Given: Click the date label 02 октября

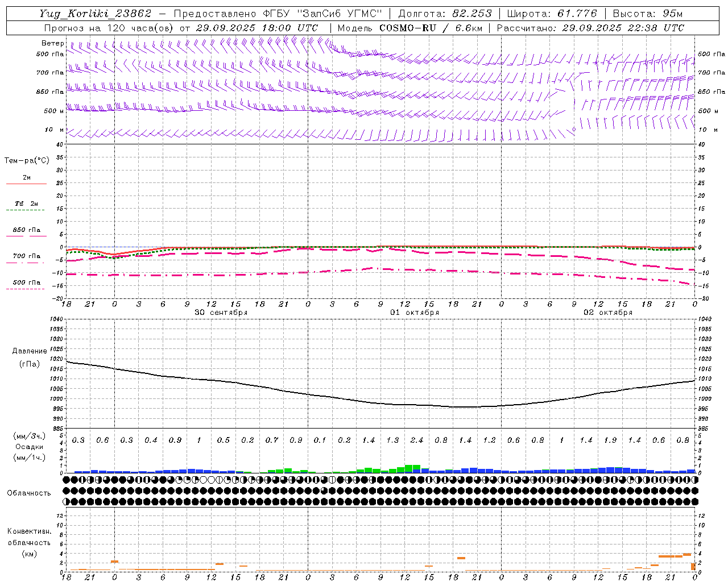Looking at the screenshot, I should pos(608,313).
